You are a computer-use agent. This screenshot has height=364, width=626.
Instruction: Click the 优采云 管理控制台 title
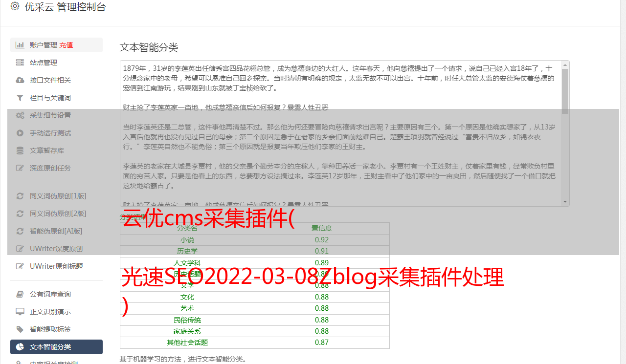[x=65, y=7]
